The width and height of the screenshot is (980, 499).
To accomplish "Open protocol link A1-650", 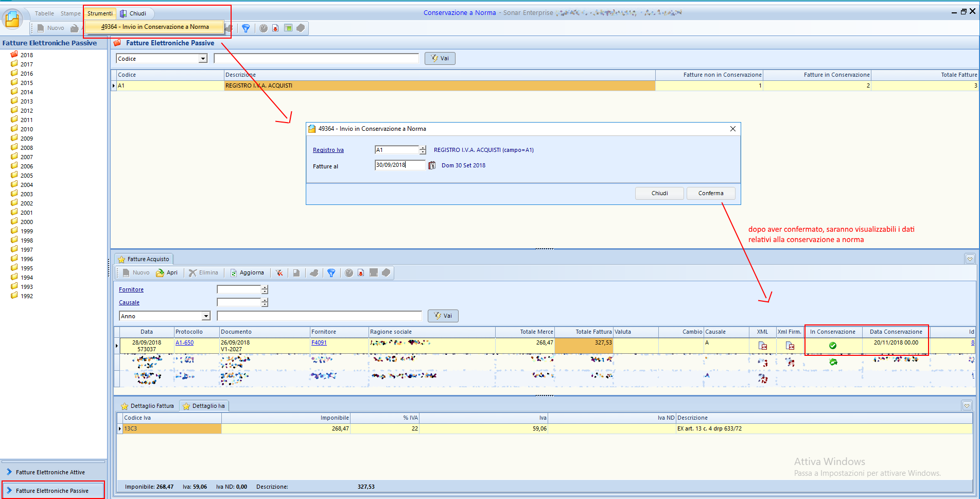I will tap(184, 342).
